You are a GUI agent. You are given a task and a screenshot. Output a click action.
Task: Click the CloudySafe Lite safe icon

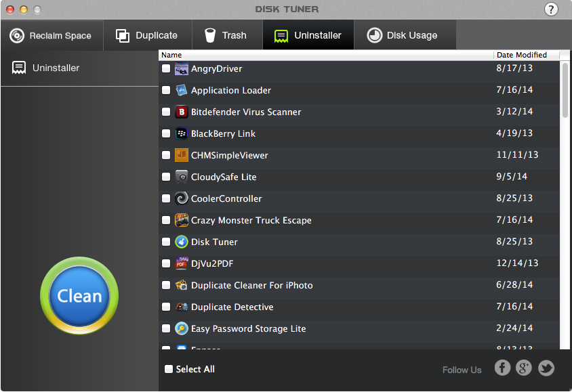(182, 177)
